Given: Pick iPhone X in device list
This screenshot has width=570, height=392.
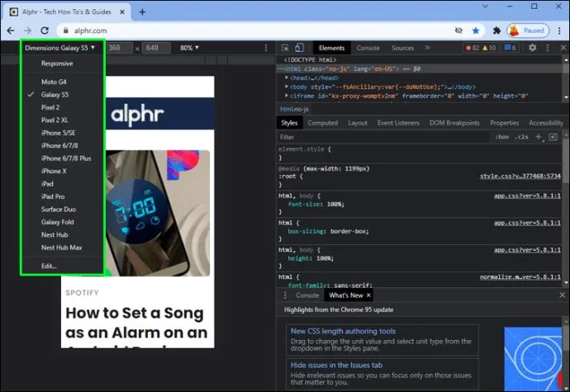Looking at the screenshot, I should coord(54,171).
